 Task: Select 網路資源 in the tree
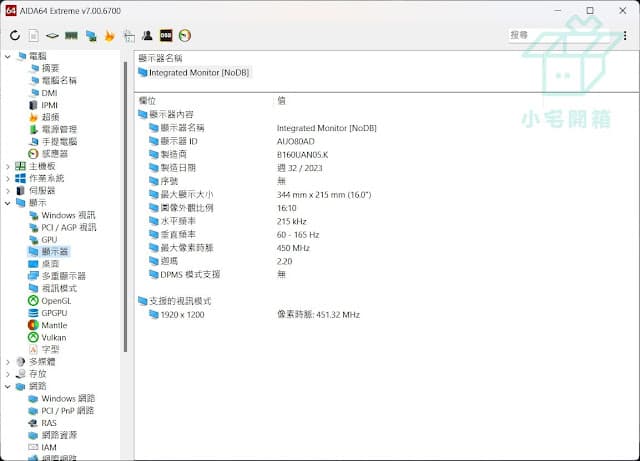59,435
